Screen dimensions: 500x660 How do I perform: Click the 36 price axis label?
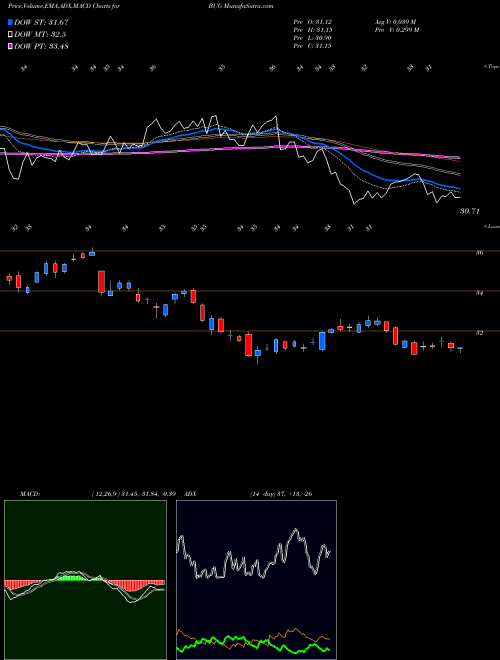coord(479,253)
